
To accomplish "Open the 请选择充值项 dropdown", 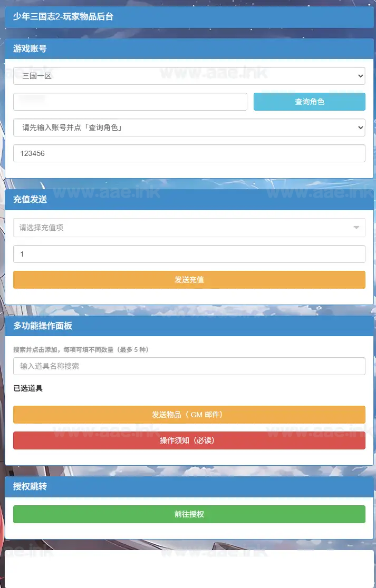I will (189, 228).
